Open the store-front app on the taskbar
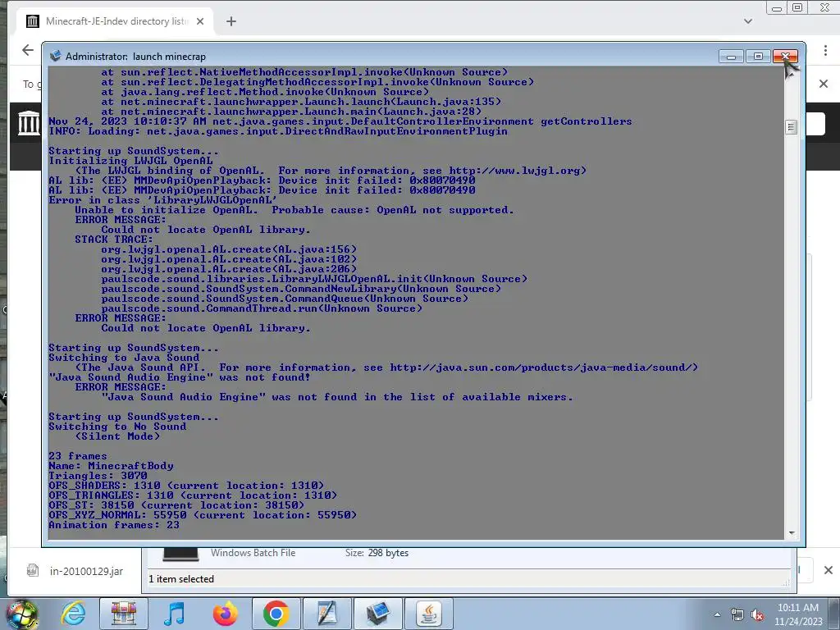Screen dimensions: 840x630 [124, 614]
